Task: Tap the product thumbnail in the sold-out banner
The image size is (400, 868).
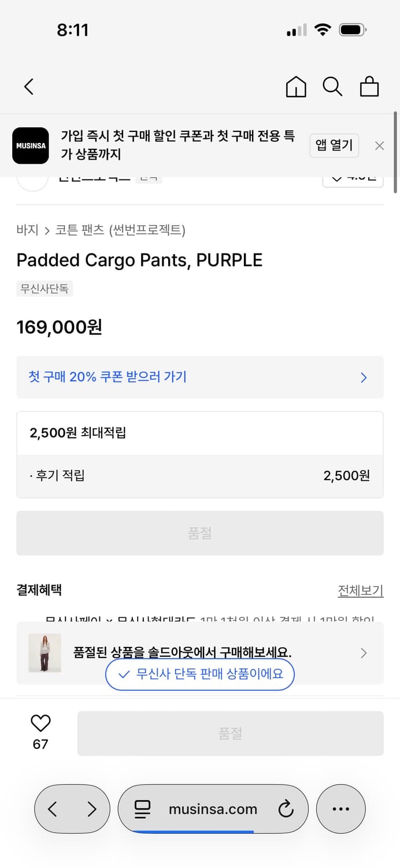Action: coord(45,653)
